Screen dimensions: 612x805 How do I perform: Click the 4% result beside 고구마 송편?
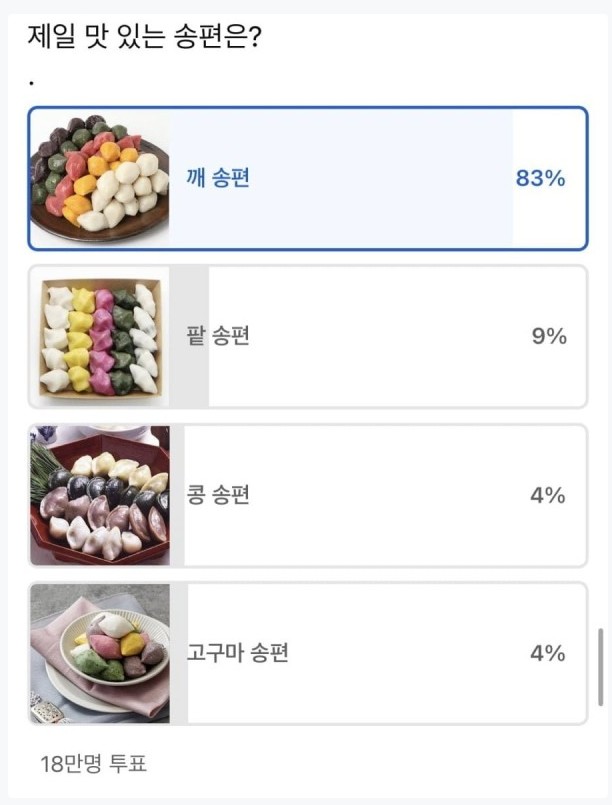pos(548,654)
